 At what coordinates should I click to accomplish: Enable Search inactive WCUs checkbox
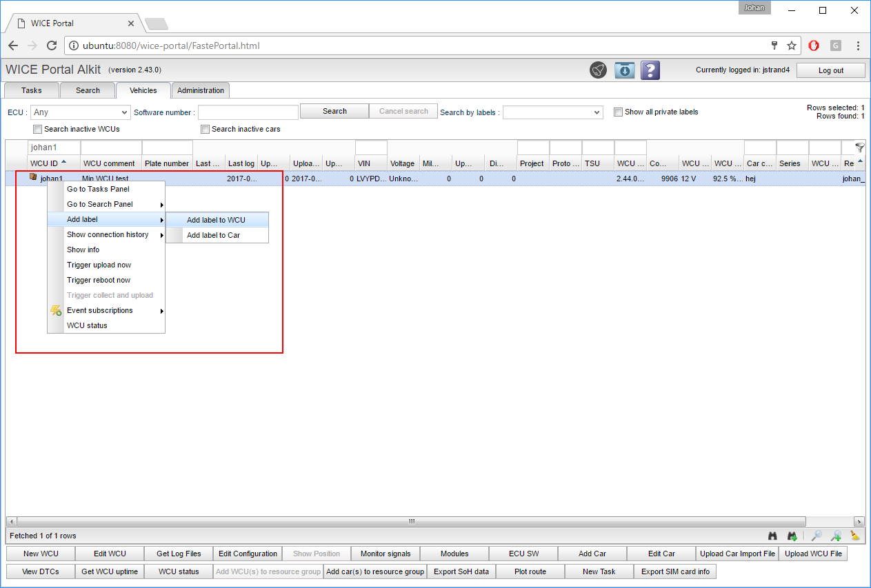38,130
